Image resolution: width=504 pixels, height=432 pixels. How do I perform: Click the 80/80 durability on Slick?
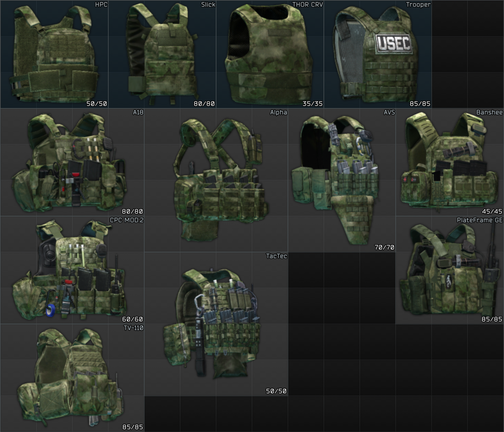(x=204, y=104)
